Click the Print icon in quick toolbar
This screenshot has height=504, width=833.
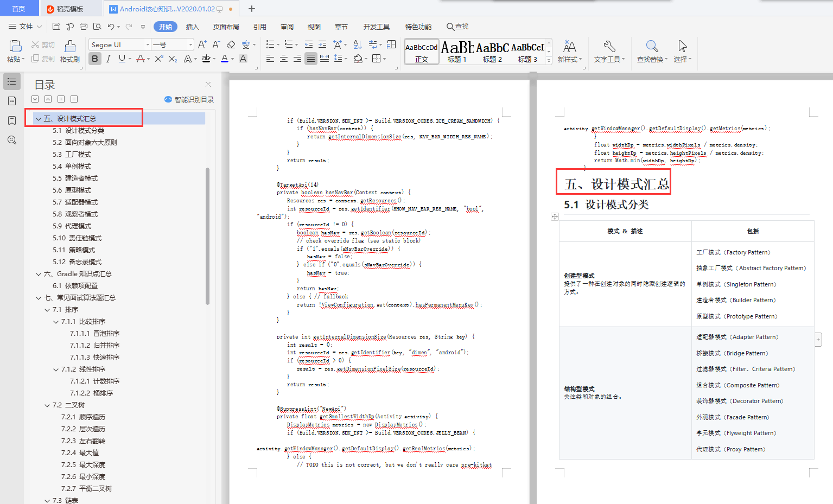pyautogui.click(x=84, y=26)
